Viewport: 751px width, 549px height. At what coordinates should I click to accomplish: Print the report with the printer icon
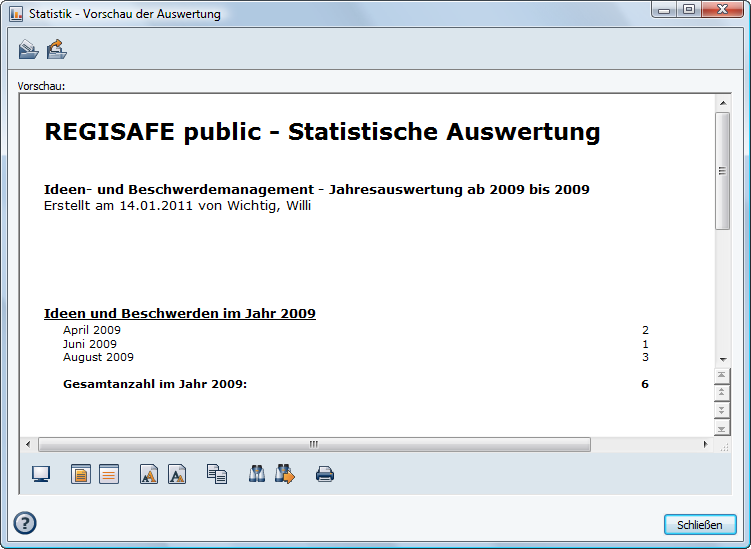coord(325,474)
